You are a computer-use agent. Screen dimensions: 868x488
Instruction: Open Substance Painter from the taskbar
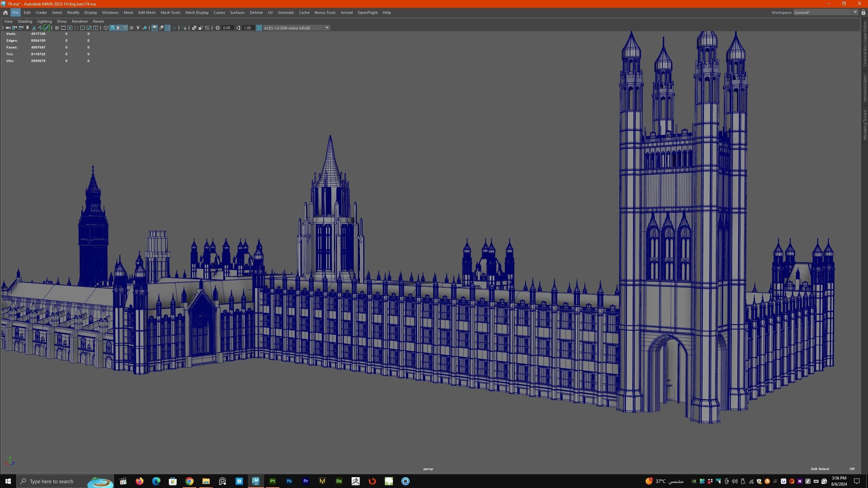click(272, 481)
